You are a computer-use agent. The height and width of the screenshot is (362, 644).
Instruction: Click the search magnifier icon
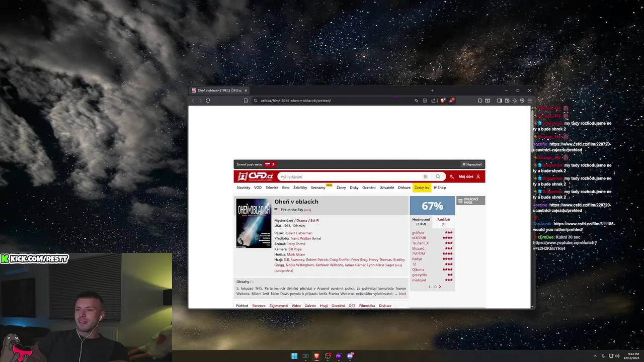click(x=438, y=176)
